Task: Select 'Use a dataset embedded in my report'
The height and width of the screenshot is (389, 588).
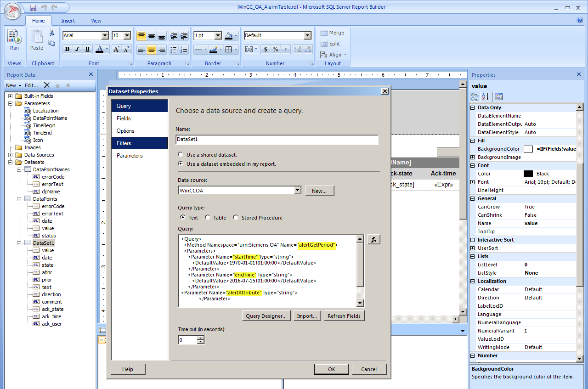Action: click(x=181, y=163)
